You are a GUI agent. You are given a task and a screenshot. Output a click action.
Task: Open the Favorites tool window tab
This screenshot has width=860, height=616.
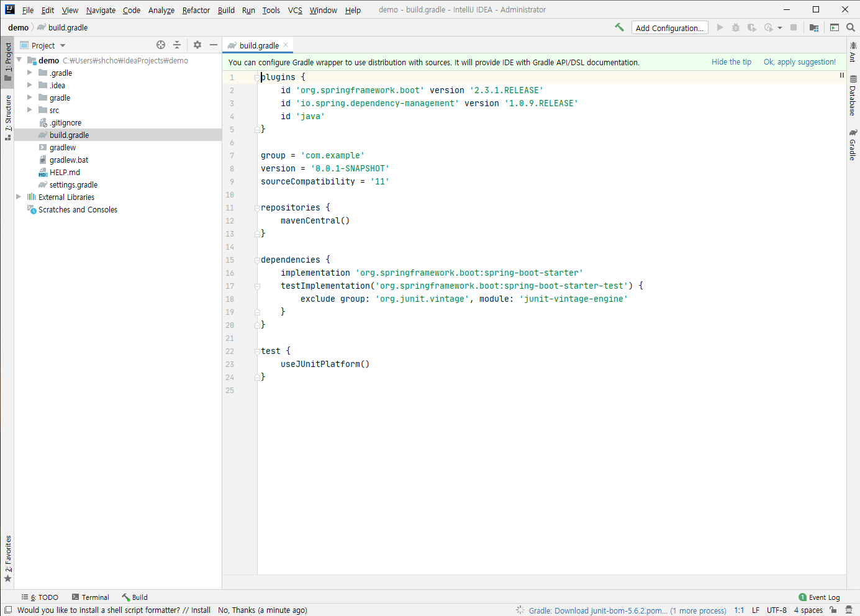tap(7, 559)
